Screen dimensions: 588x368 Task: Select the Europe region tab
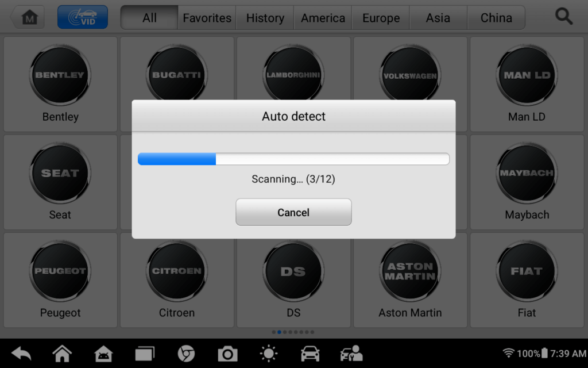pyautogui.click(x=381, y=18)
